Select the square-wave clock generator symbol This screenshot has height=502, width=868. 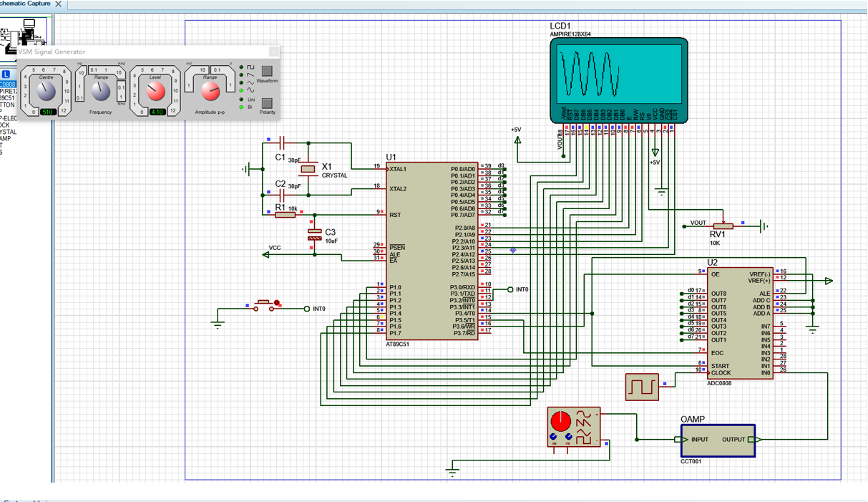coord(642,387)
